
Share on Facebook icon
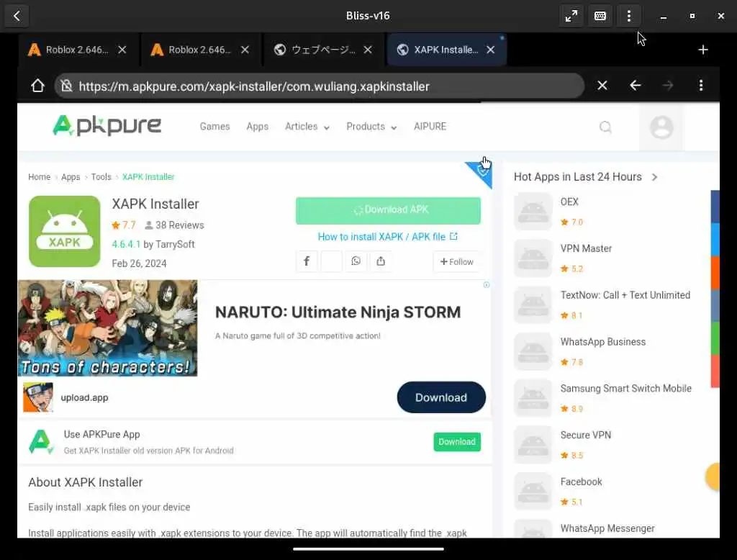307,261
